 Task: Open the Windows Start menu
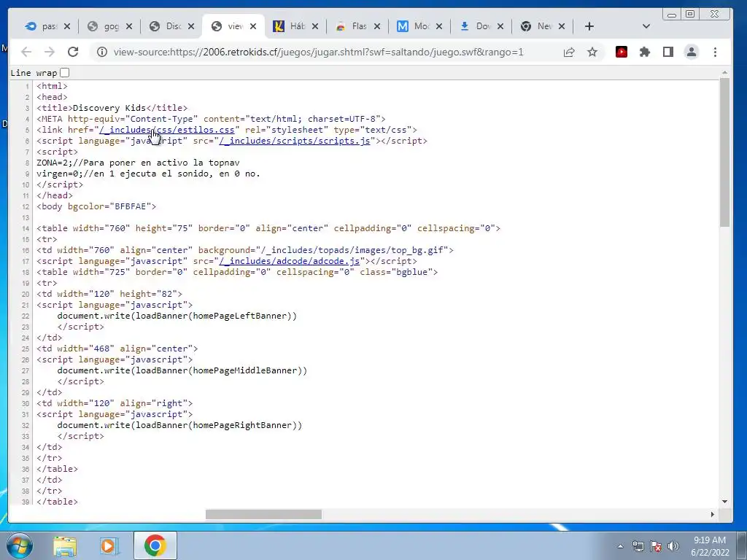coord(20,545)
